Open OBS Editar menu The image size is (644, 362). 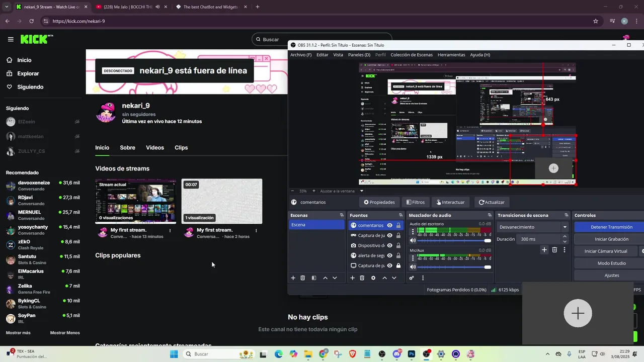pos(323,55)
